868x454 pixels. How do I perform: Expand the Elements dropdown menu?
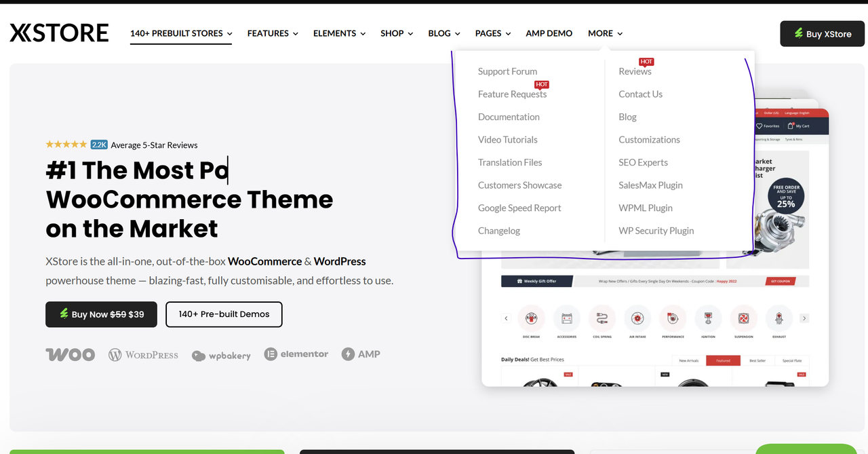tap(339, 33)
